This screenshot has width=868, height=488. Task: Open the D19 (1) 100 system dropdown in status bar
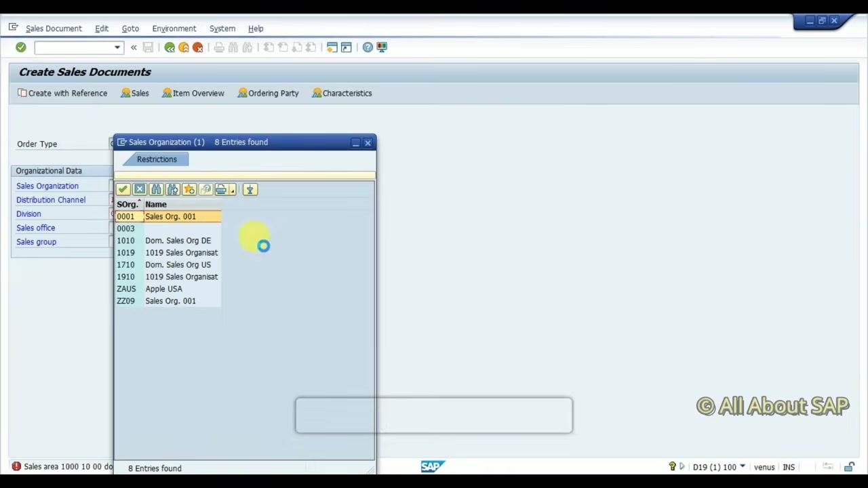point(743,467)
